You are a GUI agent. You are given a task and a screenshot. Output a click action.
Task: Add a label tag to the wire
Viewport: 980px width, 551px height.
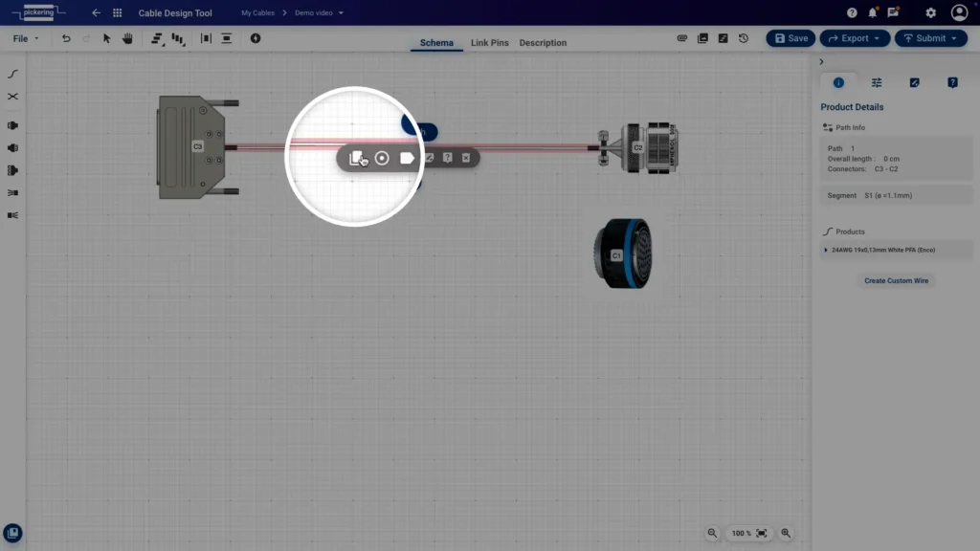(407, 158)
